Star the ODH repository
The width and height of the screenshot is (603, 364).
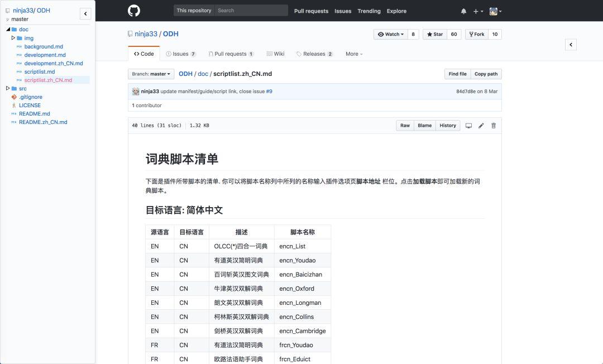pyautogui.click(x=435, y=34)
